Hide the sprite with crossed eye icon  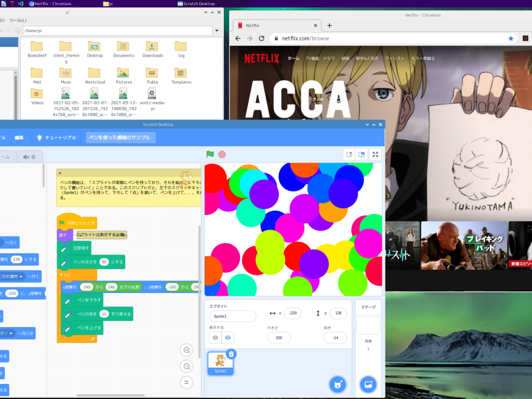228,338
